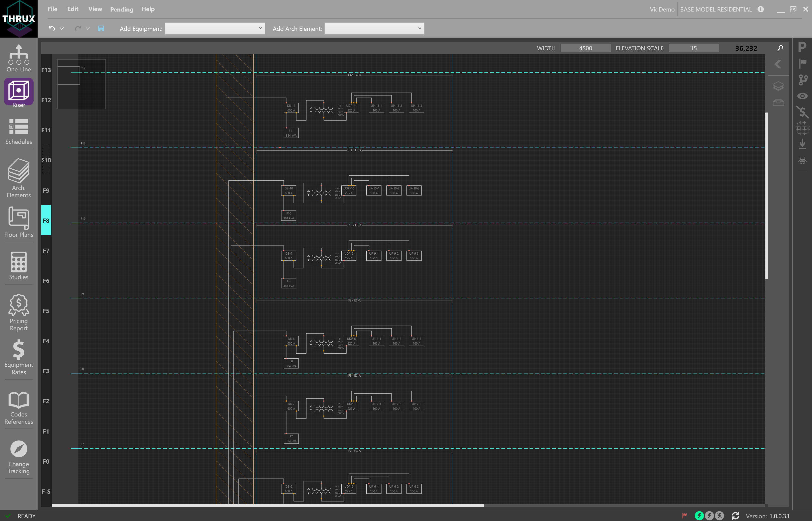Open Equipment Rates from the sidebar
The height and width of the screenshot is (521, 812).
18,355
